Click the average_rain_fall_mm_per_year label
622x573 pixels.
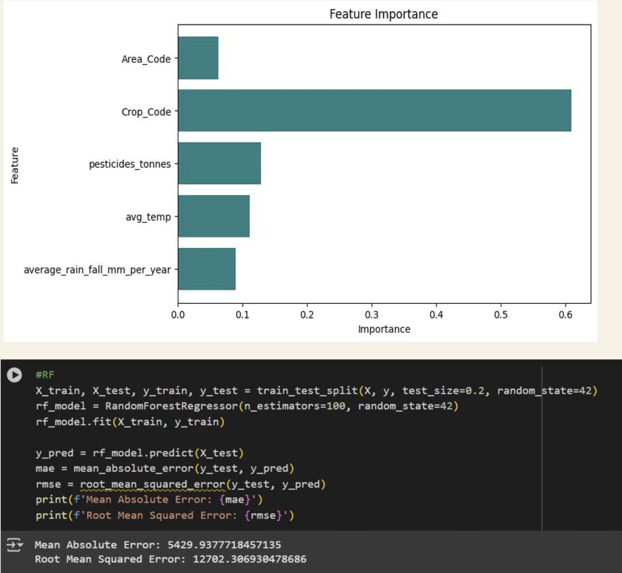click(97, 270)
